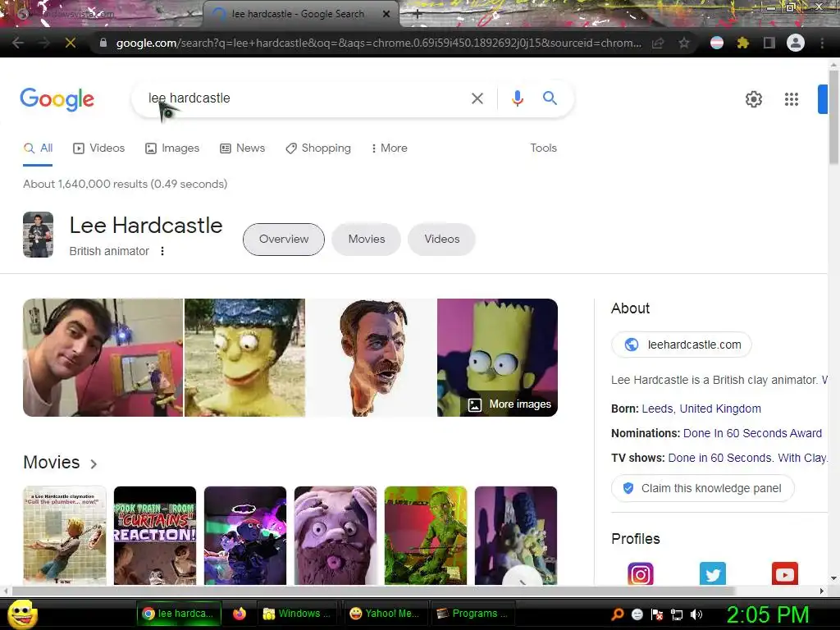The width and height of the screenshot is (840, 630).
Task: Open Yahoo! Messenger from the taskbar
Action: click(x=384, y=614)
